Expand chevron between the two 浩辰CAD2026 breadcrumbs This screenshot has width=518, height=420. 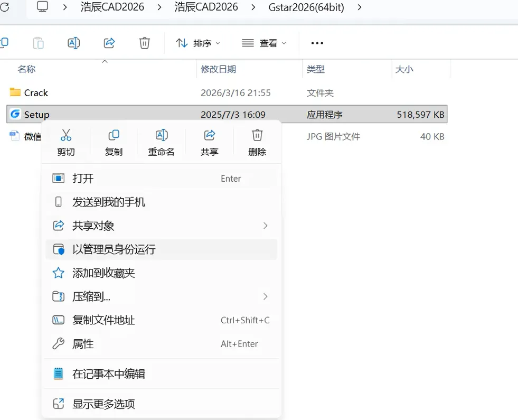(x=159, y=7)
